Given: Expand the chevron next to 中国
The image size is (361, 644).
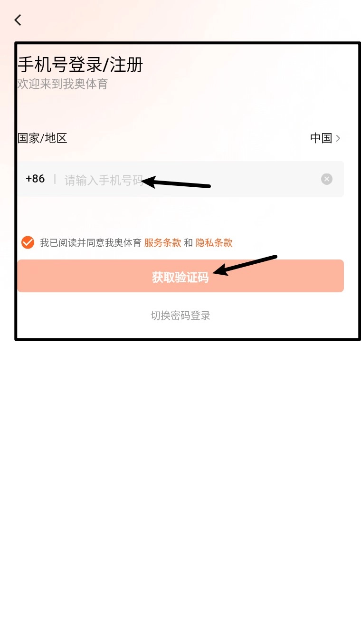Looking at the screenshot, I should (338, 138).
